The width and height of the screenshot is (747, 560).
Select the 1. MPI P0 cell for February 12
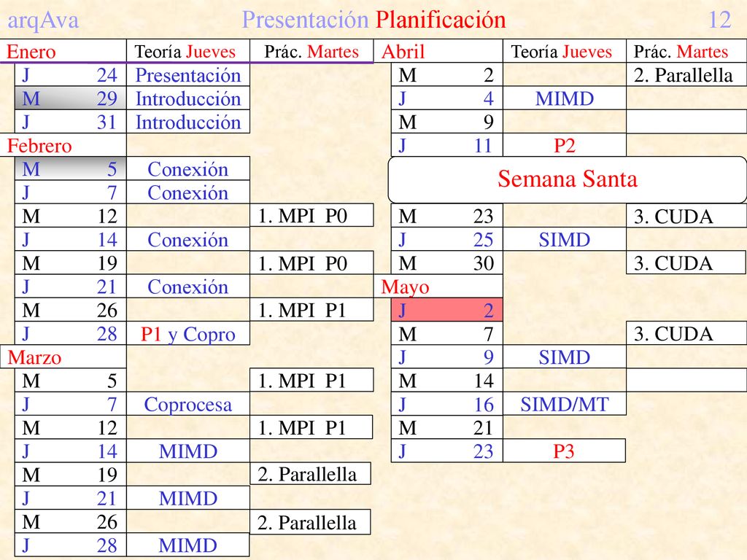pyautogui.click(x=311, y=216)
